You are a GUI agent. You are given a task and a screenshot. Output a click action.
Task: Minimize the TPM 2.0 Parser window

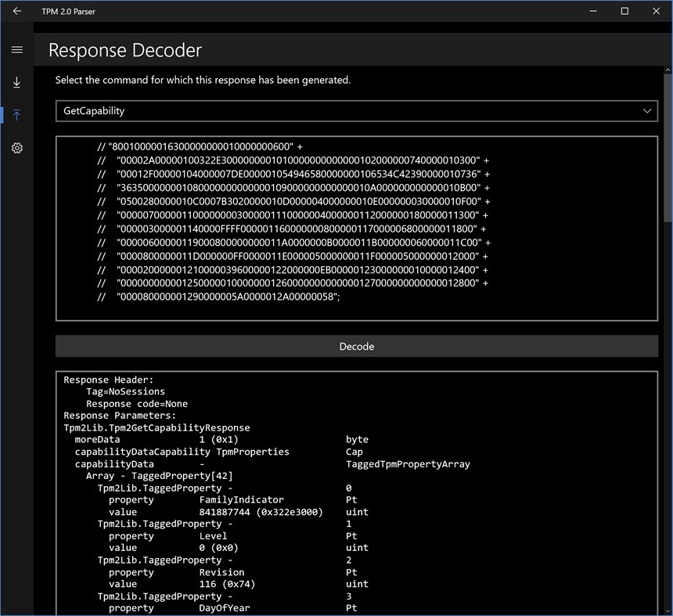tap(593, 11)
